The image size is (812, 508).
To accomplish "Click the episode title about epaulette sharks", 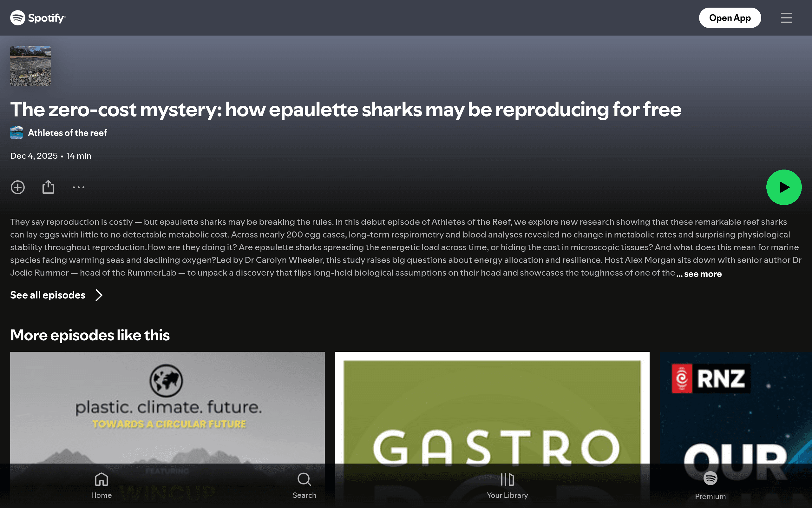I will click(346, 110).
